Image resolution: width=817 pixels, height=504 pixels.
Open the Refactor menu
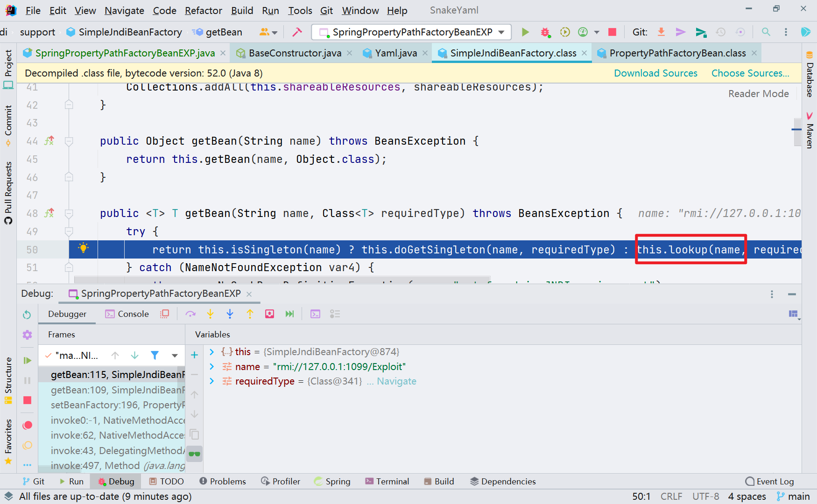[x=203, y=10]
